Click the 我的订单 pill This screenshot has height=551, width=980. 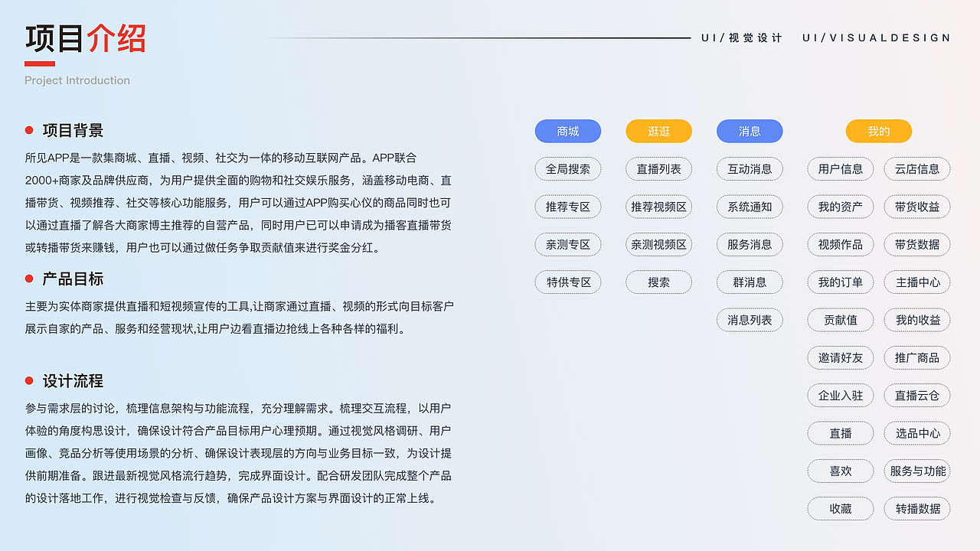click(841, 282)
